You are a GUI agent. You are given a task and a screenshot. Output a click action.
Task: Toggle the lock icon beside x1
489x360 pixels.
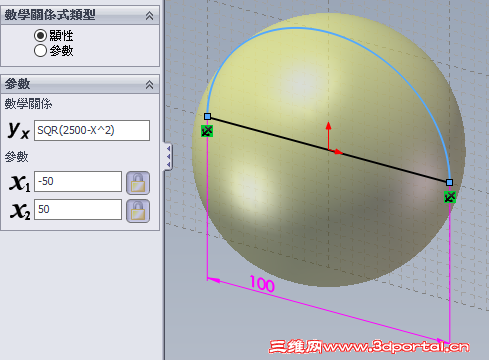[138, 183]
